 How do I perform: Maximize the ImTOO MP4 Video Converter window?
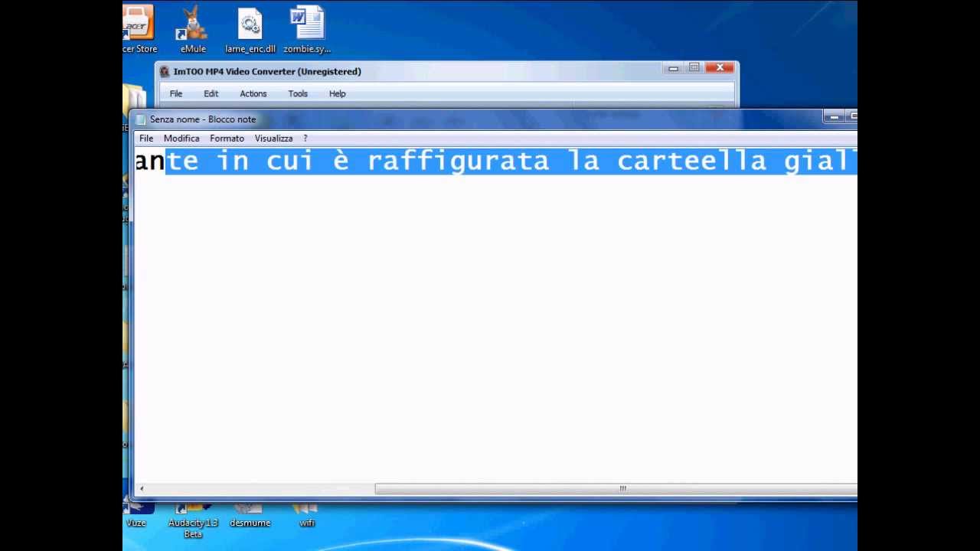pos(694,68)
